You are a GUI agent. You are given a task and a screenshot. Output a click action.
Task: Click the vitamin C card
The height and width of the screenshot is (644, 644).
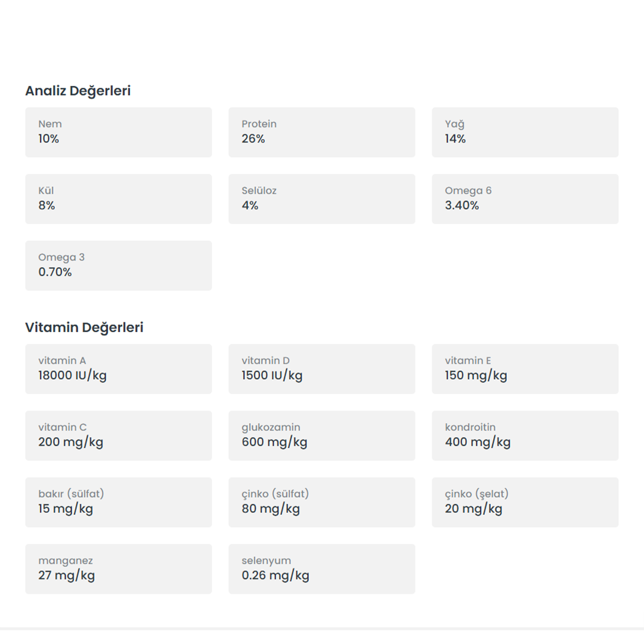(118, 436)
